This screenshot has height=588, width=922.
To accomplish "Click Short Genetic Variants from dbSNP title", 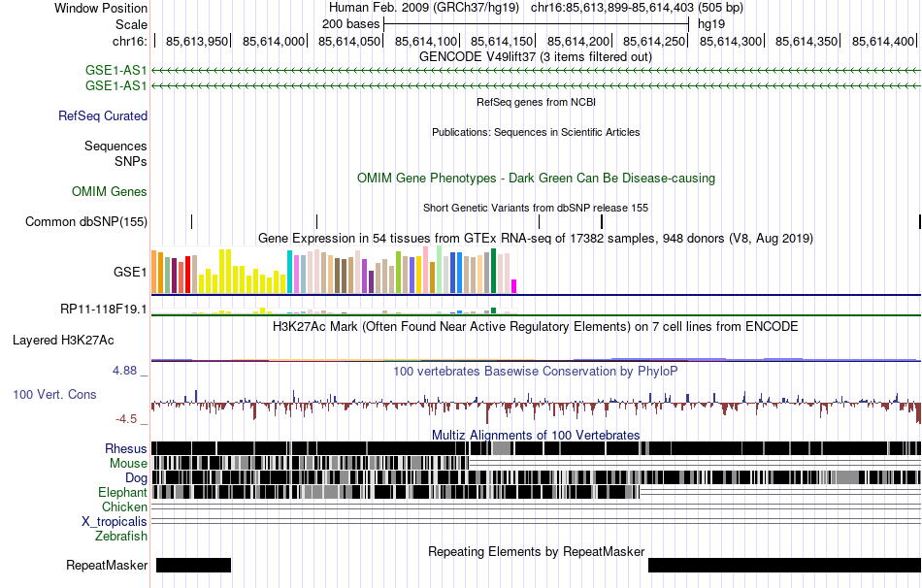I will tap(536, 209).
